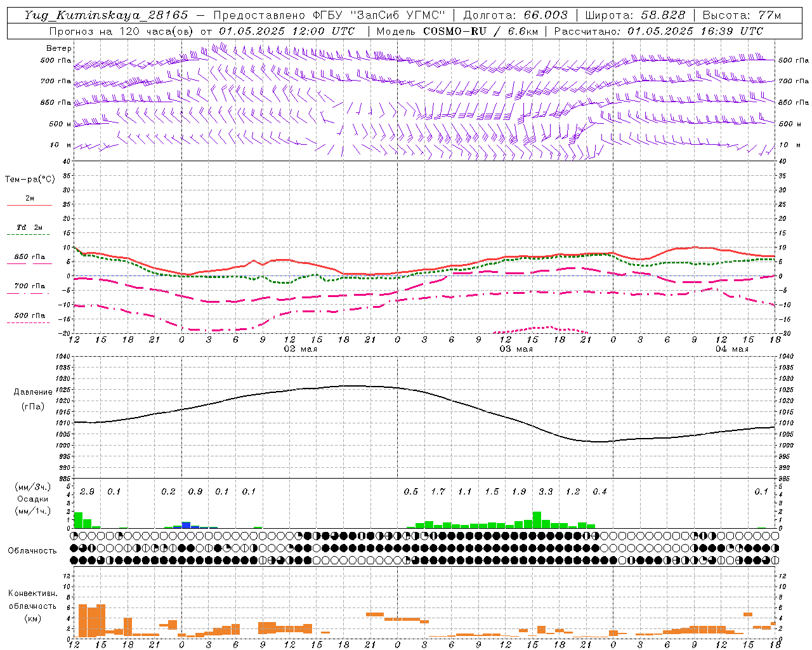The image size is (812, 650).
Task: Click the 1.7 precipitation value
Action: coord(438,491)
